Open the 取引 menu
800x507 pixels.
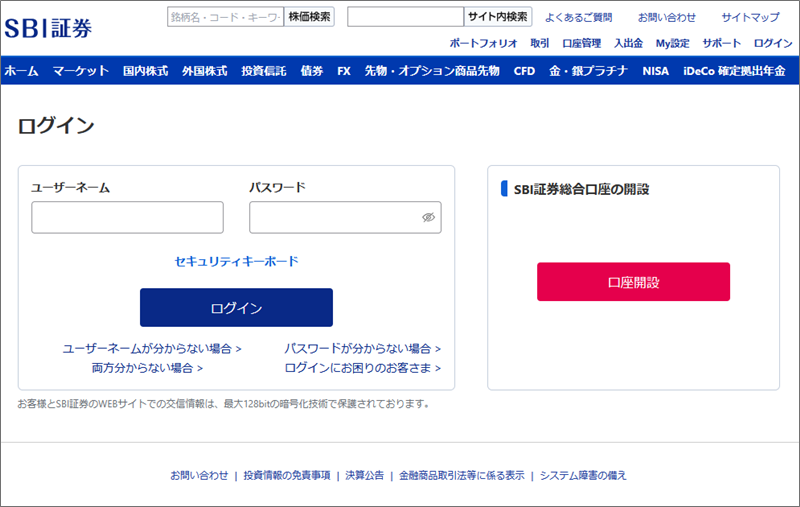tap(540, 43)
